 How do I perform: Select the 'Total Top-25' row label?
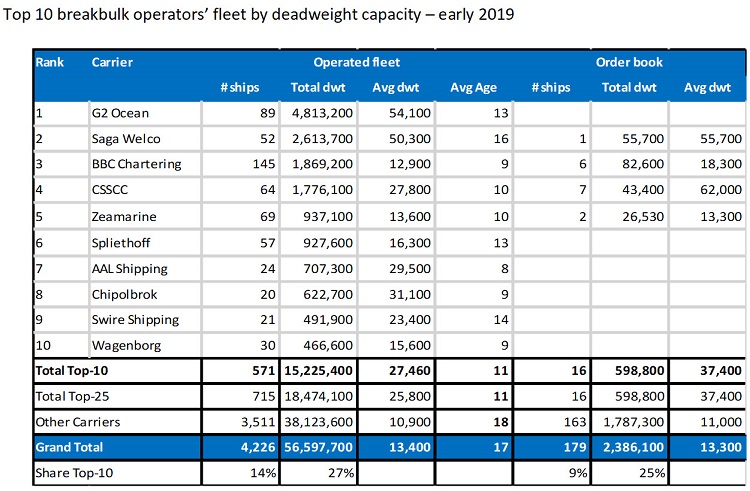[x=72, y=397]
